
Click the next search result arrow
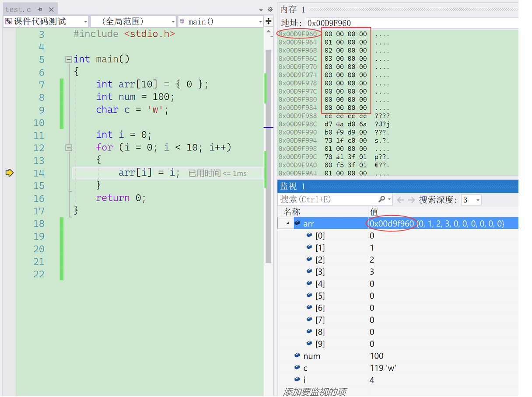point(411,200)
